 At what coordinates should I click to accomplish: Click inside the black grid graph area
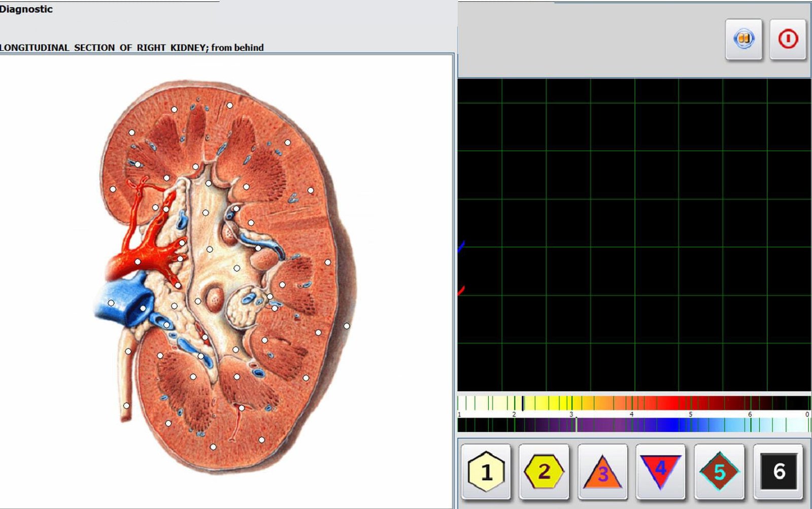click(633, 234)
